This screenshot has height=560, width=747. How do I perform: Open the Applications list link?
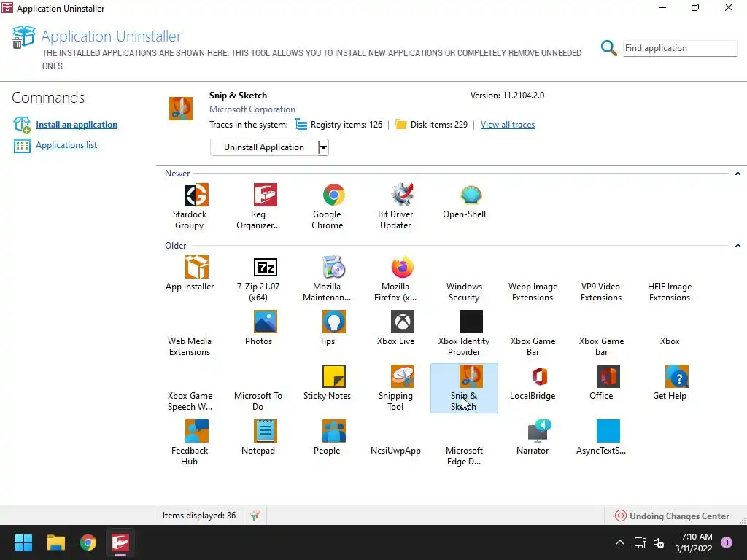point(66,145)
